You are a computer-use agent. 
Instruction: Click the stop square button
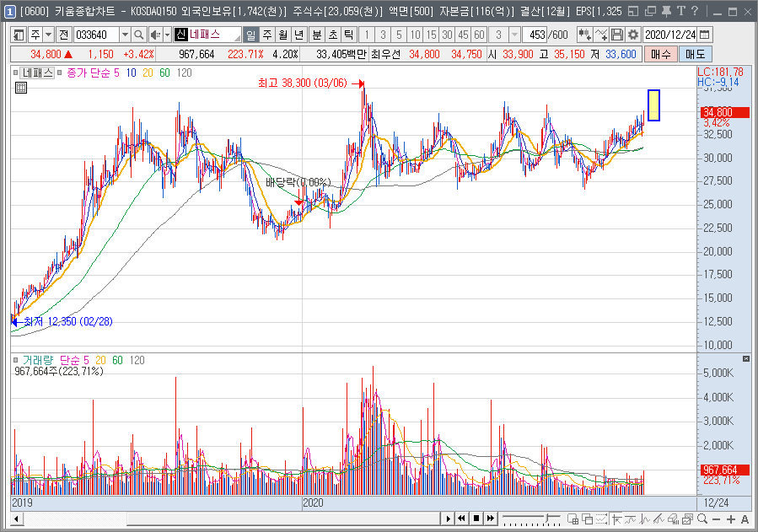pyautogui.click(x=476, y=519)
